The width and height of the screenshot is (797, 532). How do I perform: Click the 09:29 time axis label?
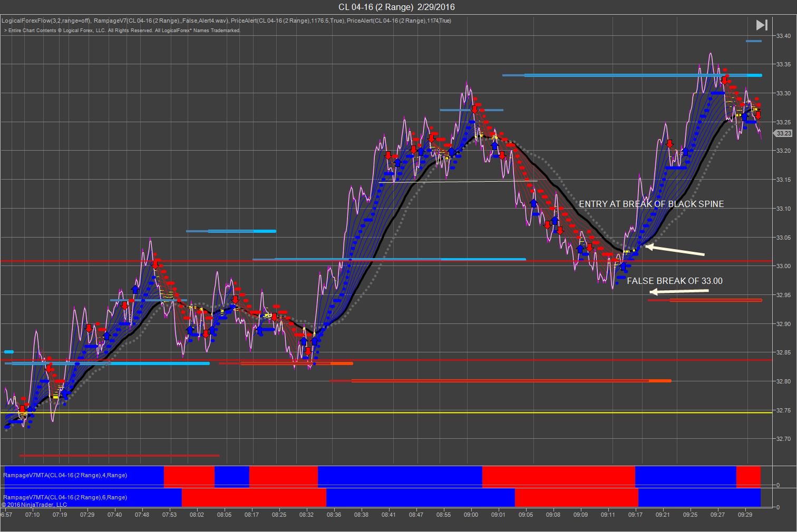click(745, 515)
